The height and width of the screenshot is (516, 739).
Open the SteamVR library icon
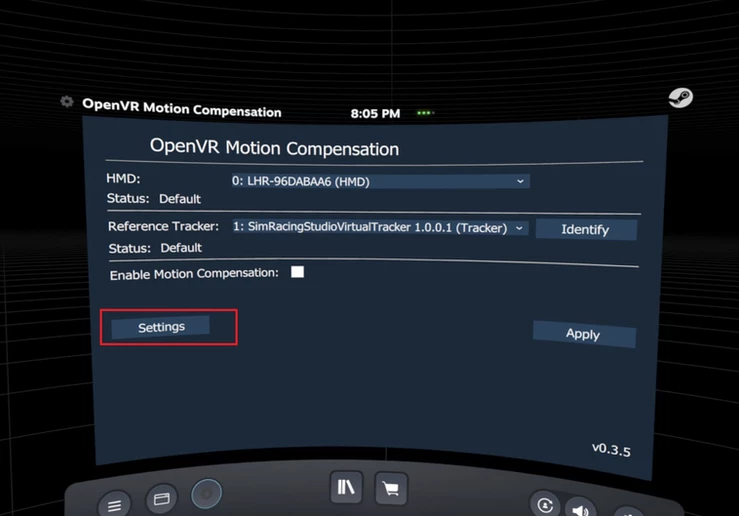click(x=346, y=487)
